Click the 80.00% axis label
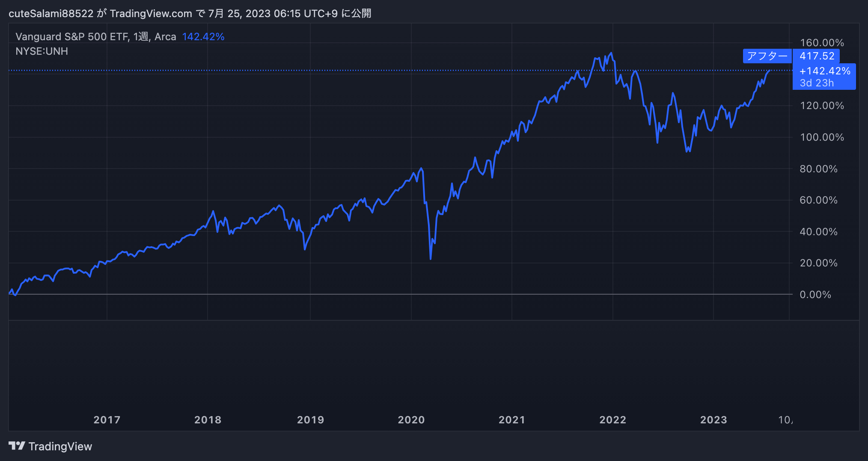The width and height of the screenshot is (868, 461). [x=818, y=169]
